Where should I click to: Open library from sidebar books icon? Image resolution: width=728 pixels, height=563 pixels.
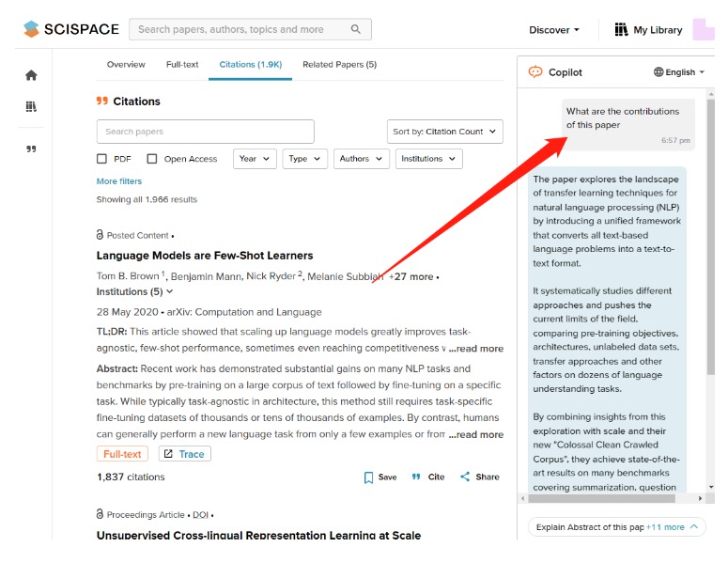click(31, 106)
